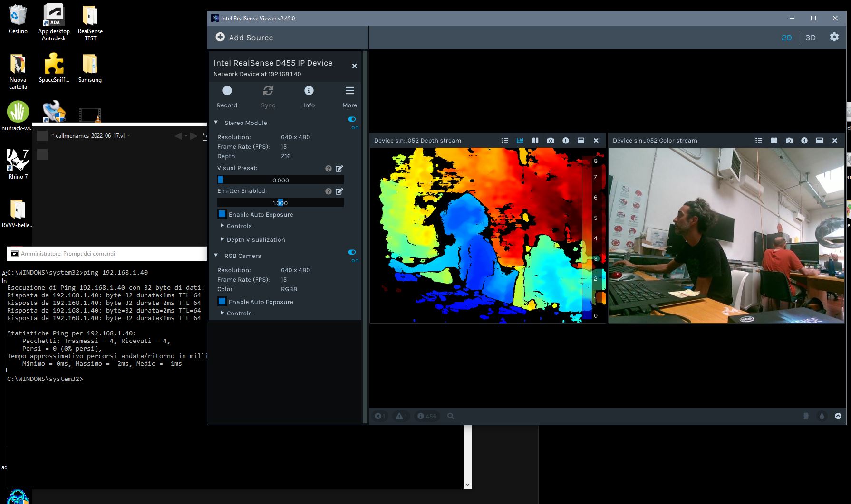Remove the D455 IP Device with X
This screenshot has height=504, width=851.
point(354,66)
